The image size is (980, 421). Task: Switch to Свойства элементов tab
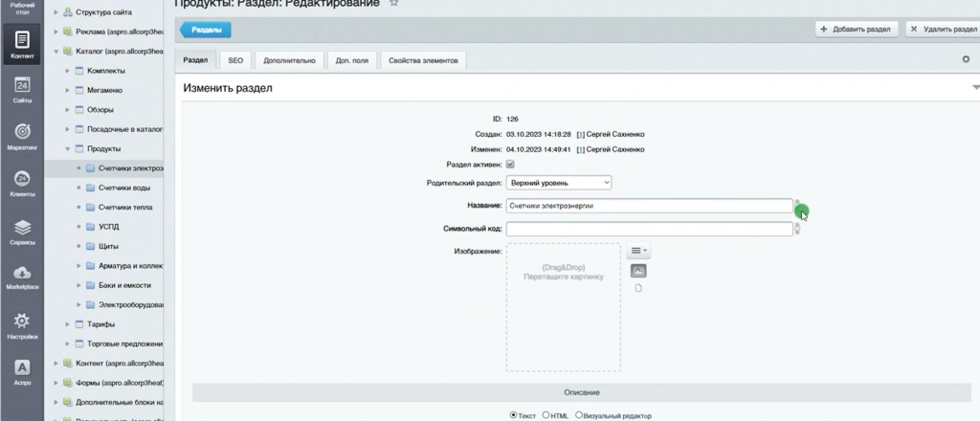coord(423,60)
